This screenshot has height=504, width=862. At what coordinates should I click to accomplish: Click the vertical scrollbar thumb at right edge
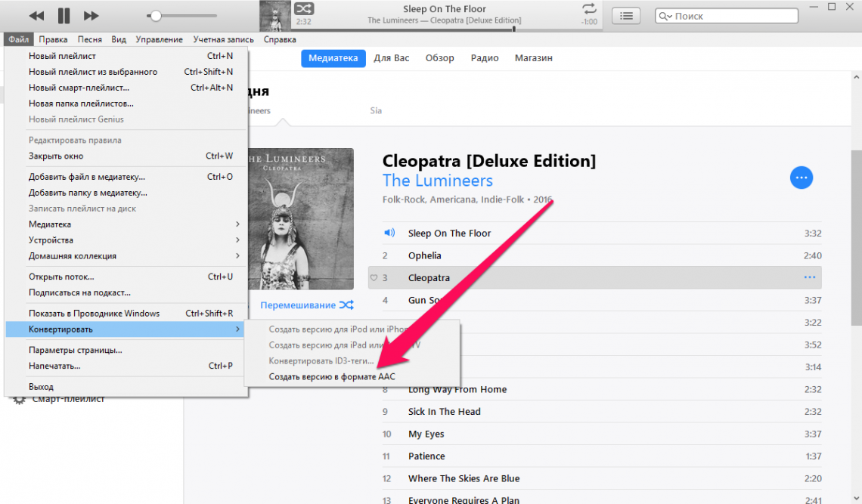pyautogui.click(x=857, y=237)
